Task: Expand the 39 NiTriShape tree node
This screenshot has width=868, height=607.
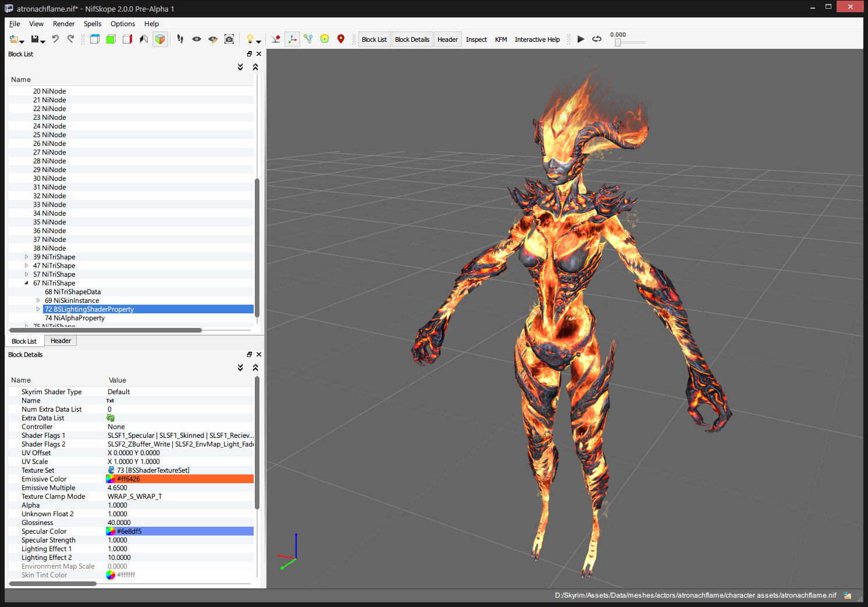Action: pyautogui.click(x=26, y=257)
